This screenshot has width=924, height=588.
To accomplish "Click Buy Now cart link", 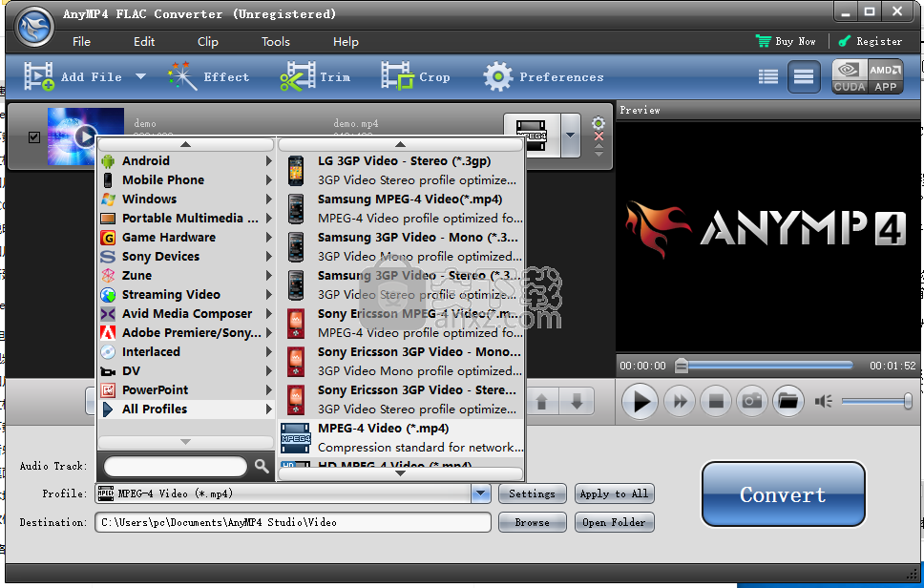I will [x=787, y=41].
